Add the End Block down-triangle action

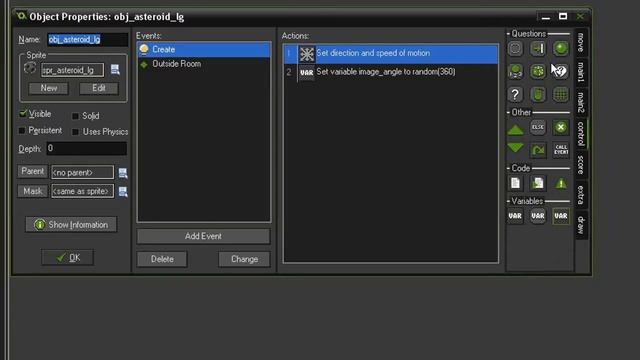point(515,148)
